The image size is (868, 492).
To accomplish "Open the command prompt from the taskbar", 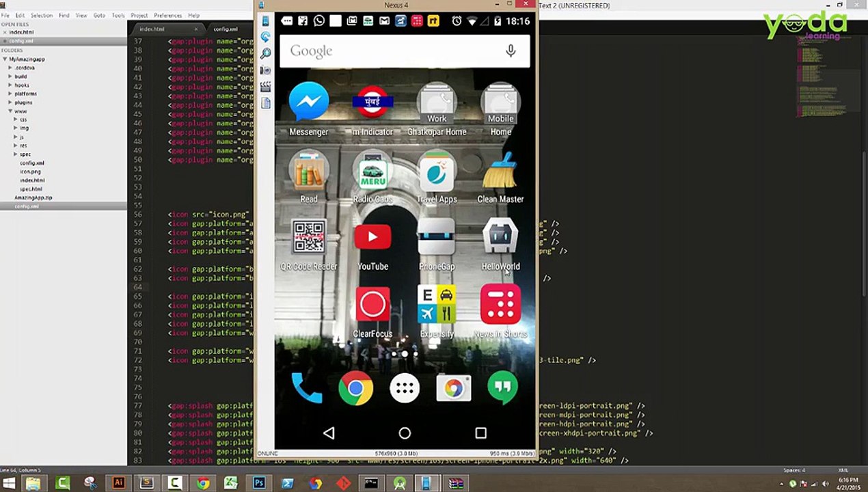I will [x=371, y=484].
